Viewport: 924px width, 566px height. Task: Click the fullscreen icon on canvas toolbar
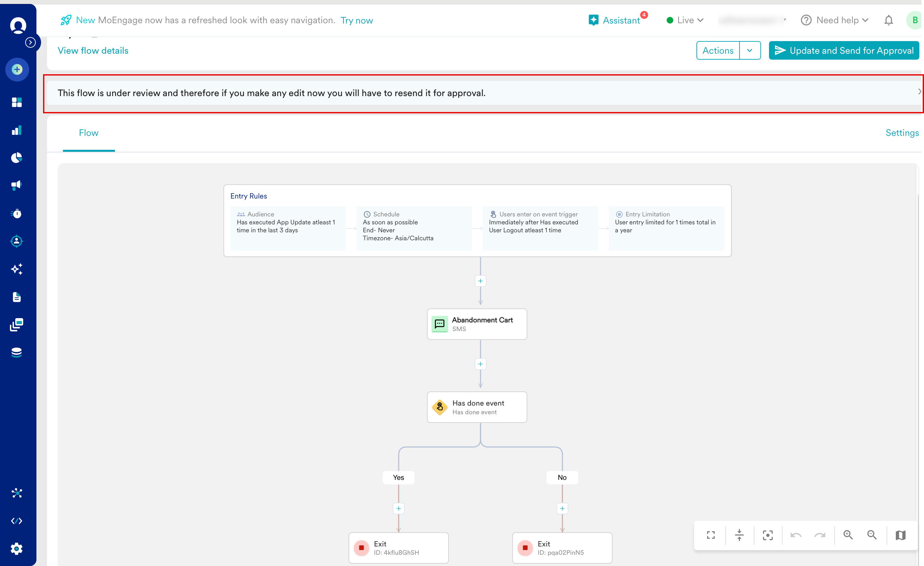point(711,535)
